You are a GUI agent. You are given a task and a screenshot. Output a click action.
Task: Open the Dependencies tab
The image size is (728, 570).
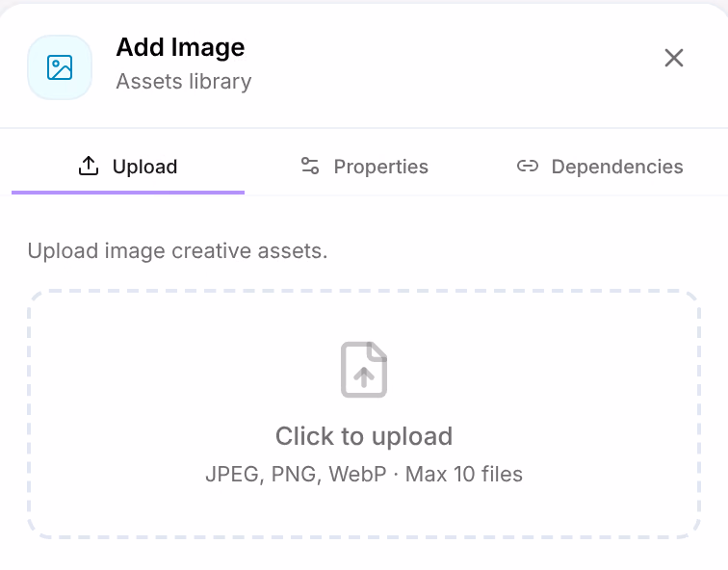(600, 167)
